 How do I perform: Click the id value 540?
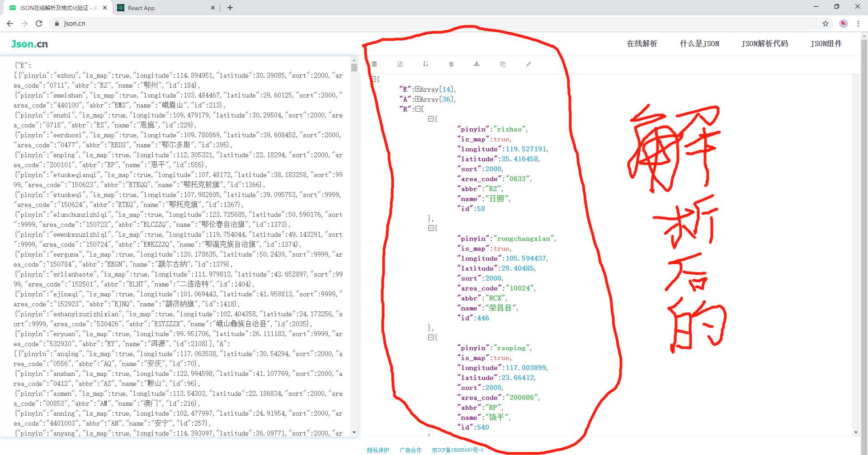[x=483, y=427]
